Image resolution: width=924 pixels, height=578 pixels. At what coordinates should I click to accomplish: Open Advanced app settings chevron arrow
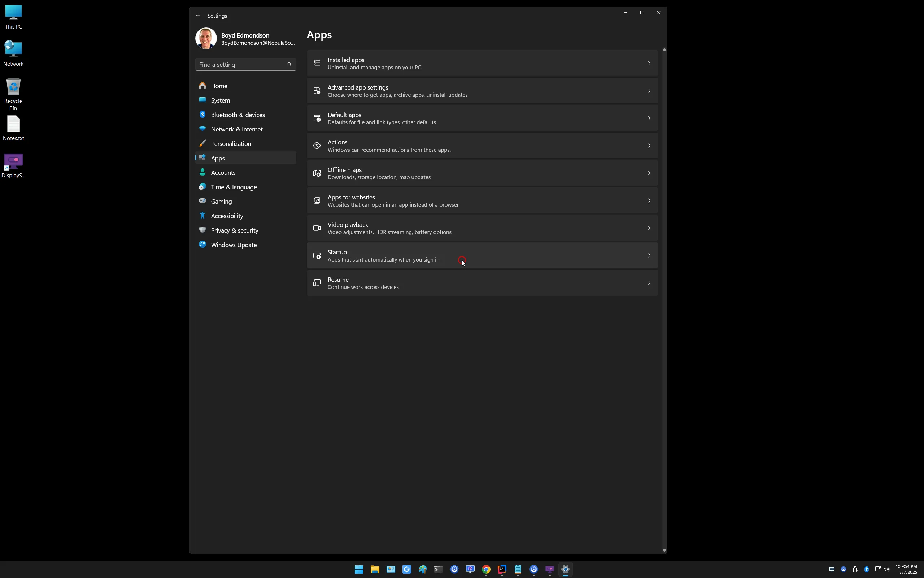pos(649,91)
